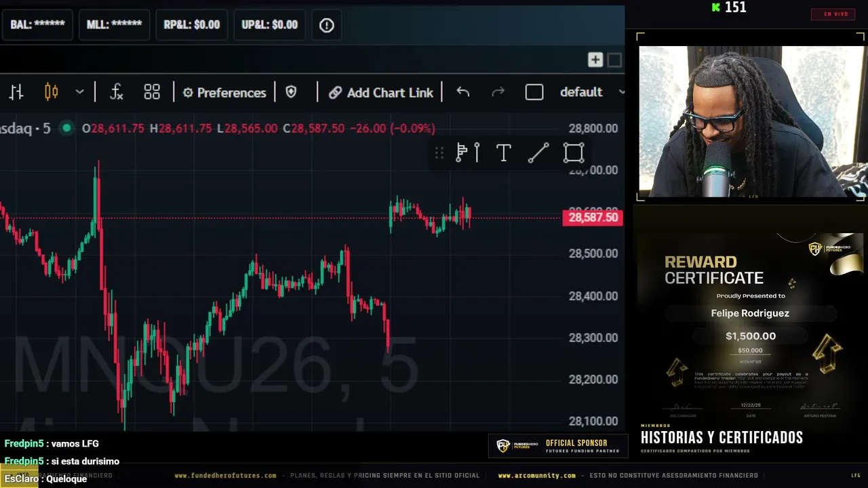The height and width of the screenshot is (488, 868).
Task: Click the HISTORIAS Y CERTIFICADOS heading
Action: pos(722,438)
